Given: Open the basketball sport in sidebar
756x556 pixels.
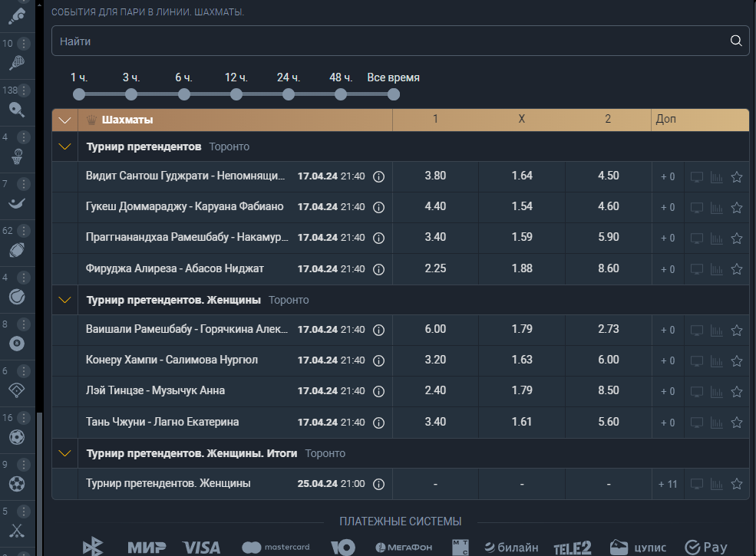Looking at the screenshot, I should point(17,156).
